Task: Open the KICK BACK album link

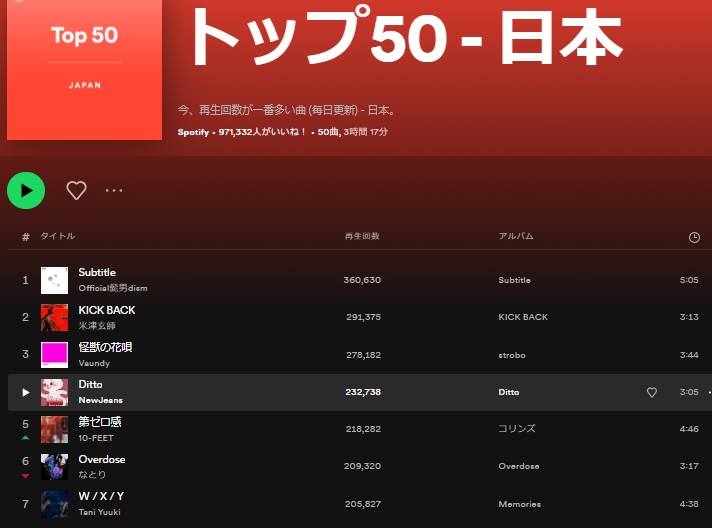Action: tap(523, 317)
